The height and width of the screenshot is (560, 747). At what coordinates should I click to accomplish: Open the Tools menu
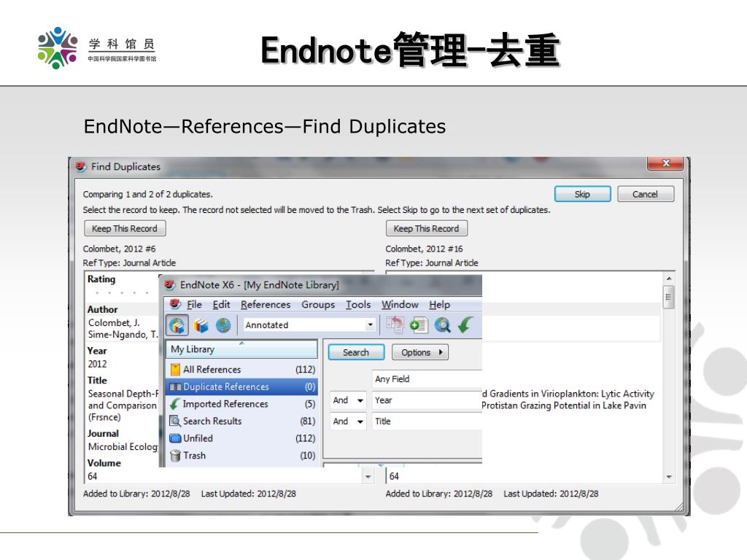point(357,304)
